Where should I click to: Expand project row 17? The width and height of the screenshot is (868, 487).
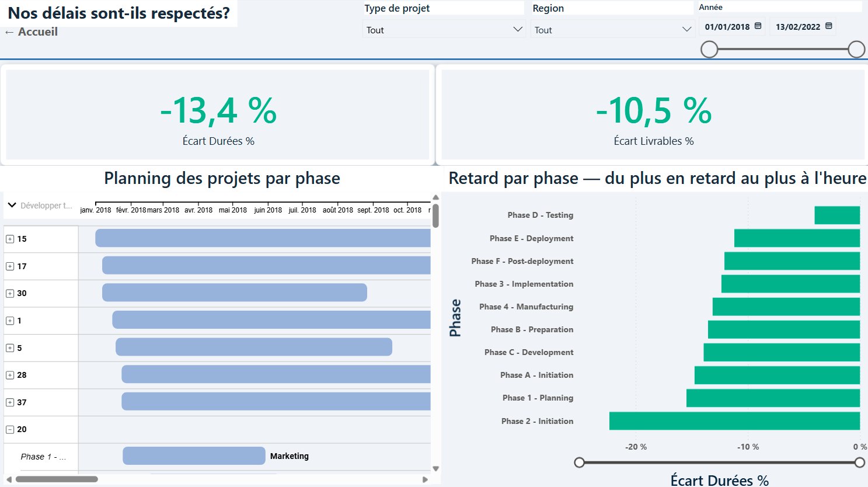coord(10,266)
